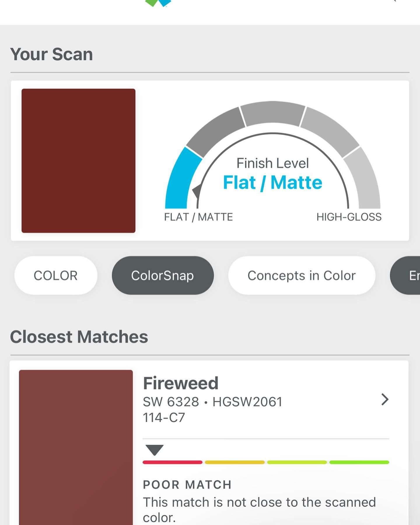
Task: Tap the top-center gauge segment
Action: point(273,113)
